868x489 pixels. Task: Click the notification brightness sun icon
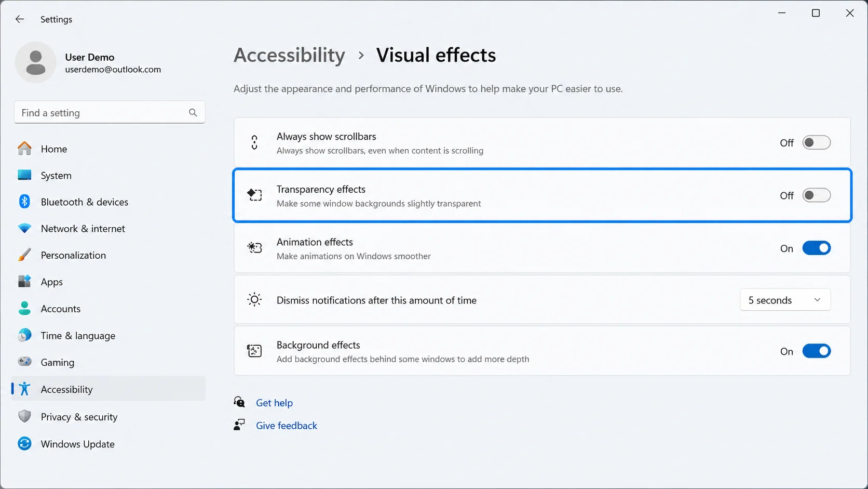click(254, 300)
